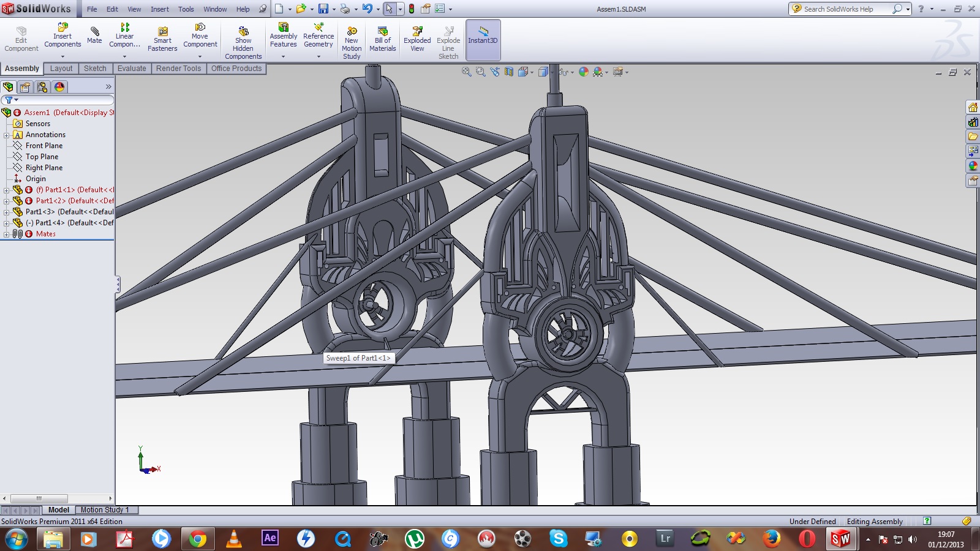Viewport: 980px width, 551px height.
Task: Expand the Mates folder in tree
Action: 6,234
